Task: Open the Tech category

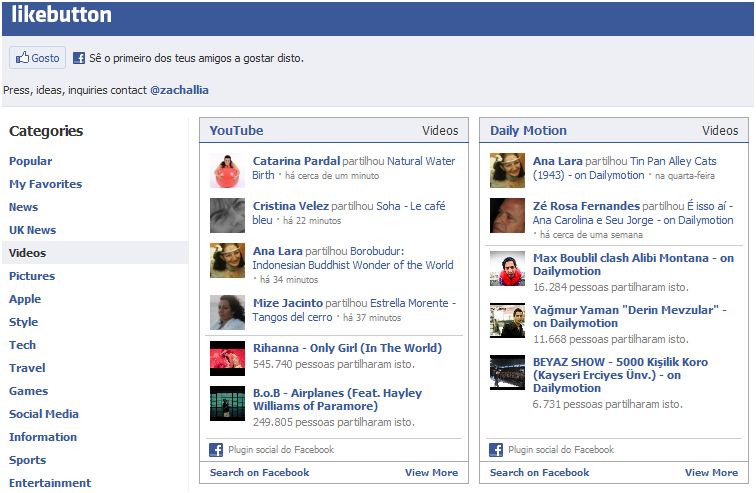Action: pyautogui.click(x=22, y=345)
